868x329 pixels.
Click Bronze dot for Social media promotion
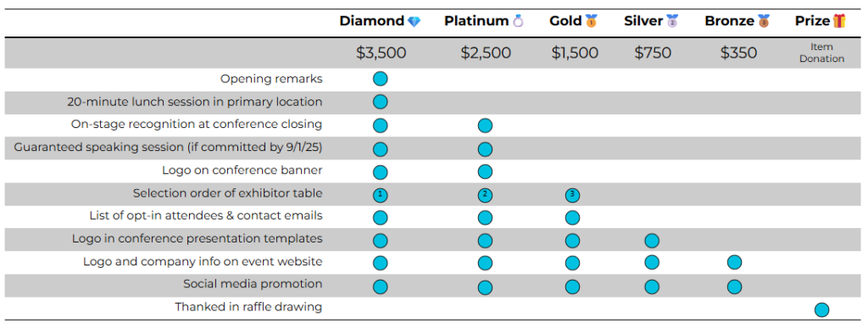tap(734, 287)
